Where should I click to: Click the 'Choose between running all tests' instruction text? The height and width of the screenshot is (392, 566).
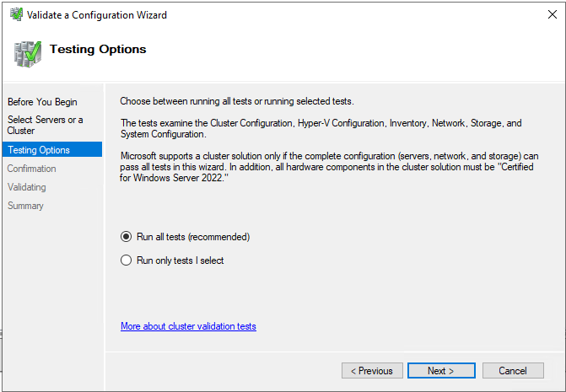(237, 101)
